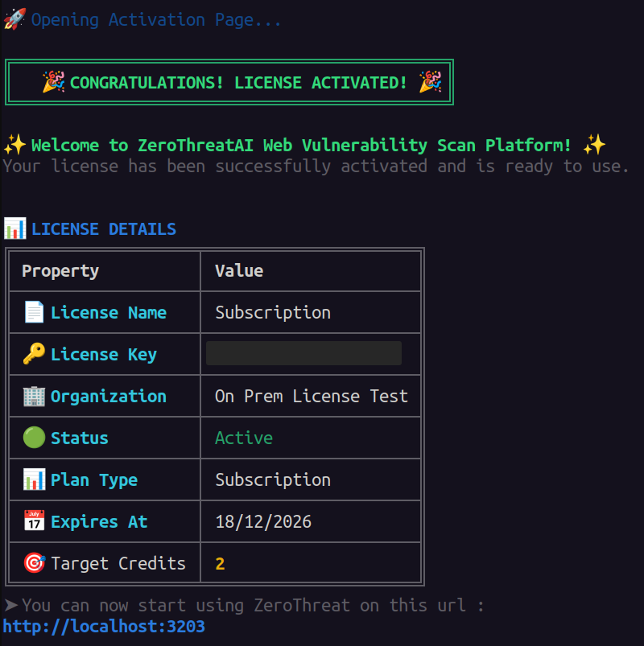This screenshot has width=644, height=646.
Task: Click the '18/12/2026' expiry date
Action: tap(263, 521)
